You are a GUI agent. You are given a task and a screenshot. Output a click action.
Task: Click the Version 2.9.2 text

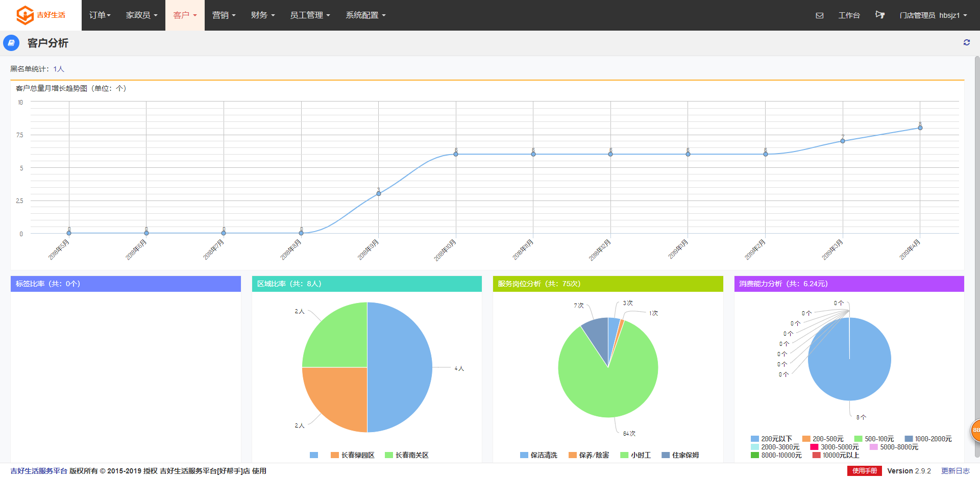(909, 471)
